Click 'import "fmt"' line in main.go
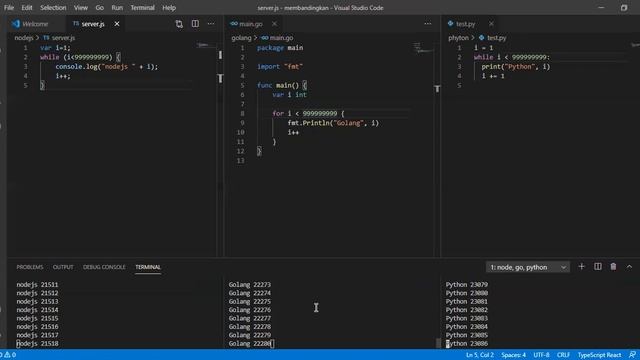Image resolution: width=640 pixels, height=360 pixels. point(280,67)
